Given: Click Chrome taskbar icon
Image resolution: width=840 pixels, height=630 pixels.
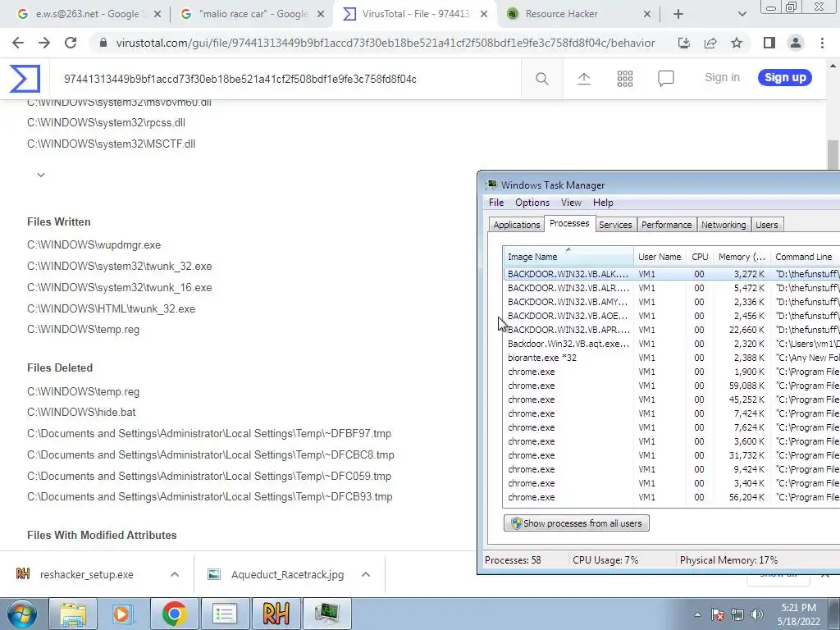Looking at the screenshot, I should coord(174,614).
